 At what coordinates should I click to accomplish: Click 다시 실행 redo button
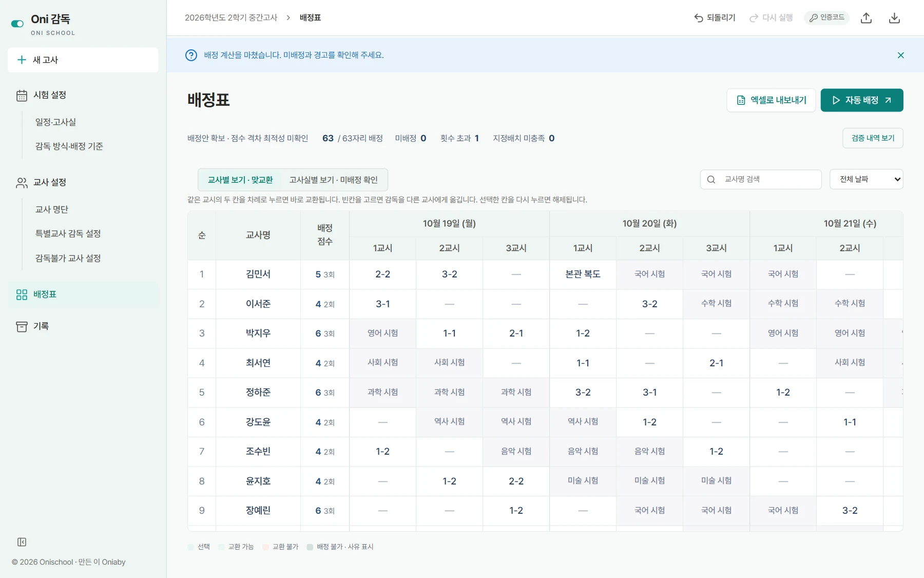[x=771, y=18]
